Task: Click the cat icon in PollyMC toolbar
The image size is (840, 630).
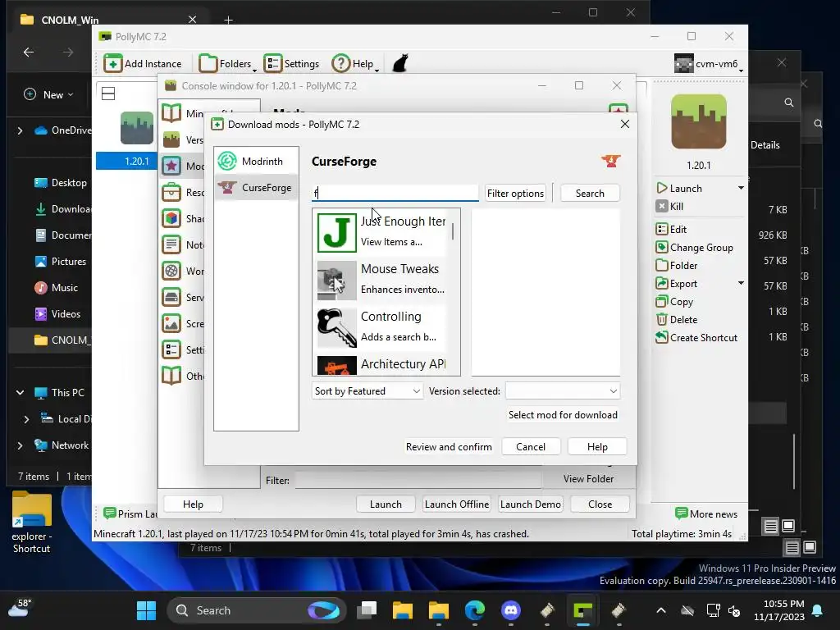Action: [400, 63]
